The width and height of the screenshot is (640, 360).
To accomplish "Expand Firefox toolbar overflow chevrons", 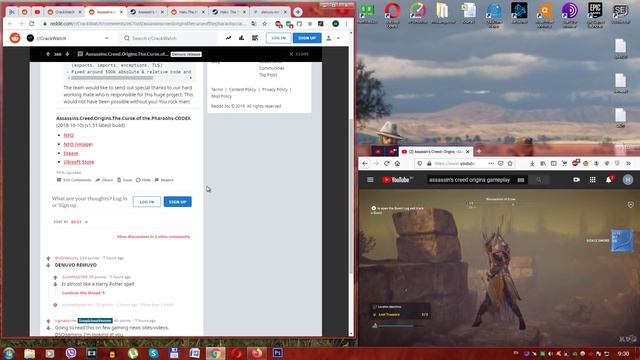I will tap(628, 163).
